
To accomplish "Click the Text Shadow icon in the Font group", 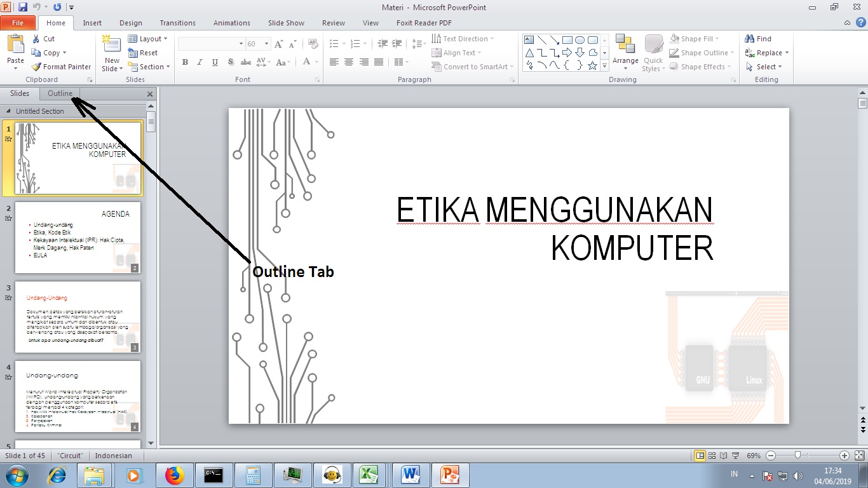I will [231, 62].
